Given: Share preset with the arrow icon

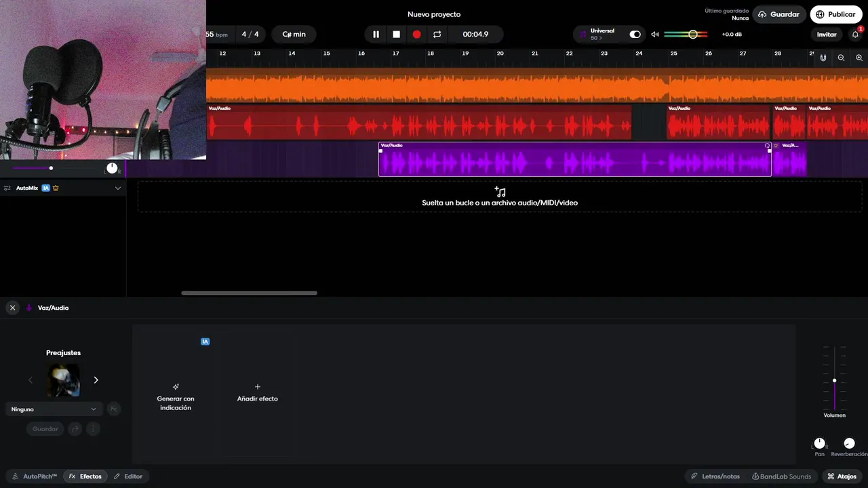Looking at the screenshot, I should [x=75, y=429].
